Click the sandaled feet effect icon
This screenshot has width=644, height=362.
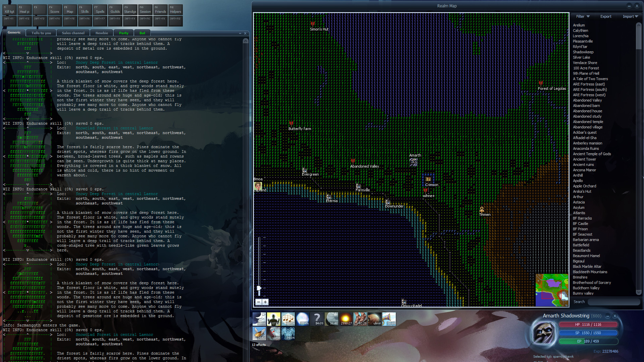coord(360,319)
